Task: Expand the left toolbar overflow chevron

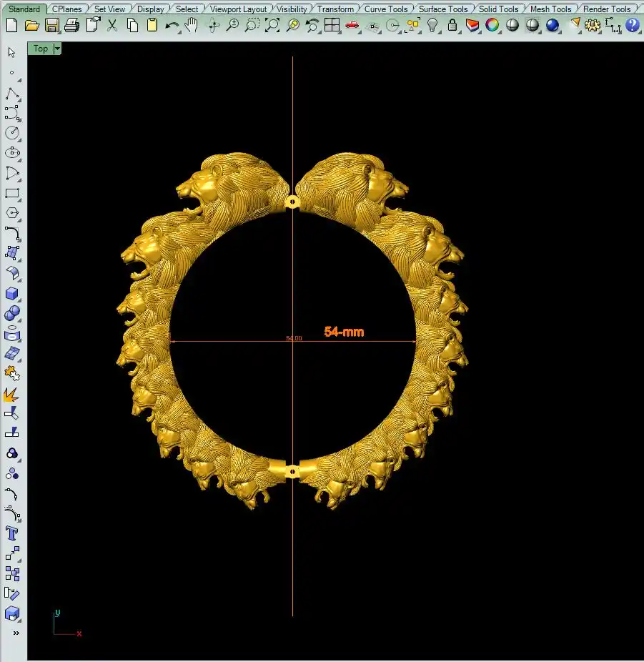Action: tap(16, 633)
